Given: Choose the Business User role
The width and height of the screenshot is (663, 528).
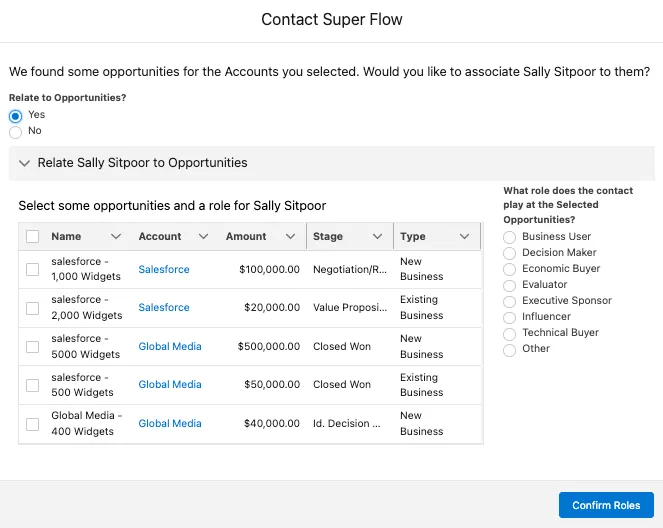Looking at the screenshot, I should 510,237.
